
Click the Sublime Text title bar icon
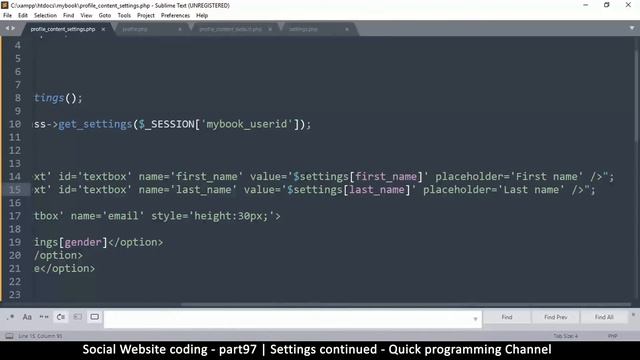5,5
